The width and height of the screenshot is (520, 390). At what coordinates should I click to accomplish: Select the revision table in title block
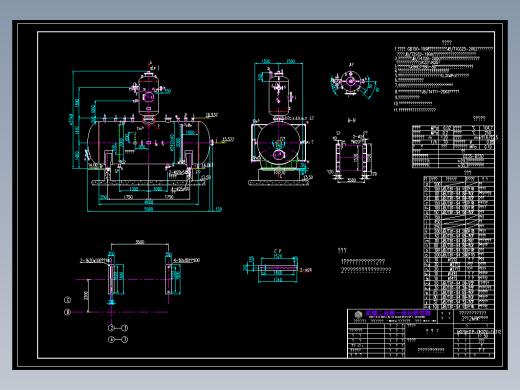coord(376,341)
